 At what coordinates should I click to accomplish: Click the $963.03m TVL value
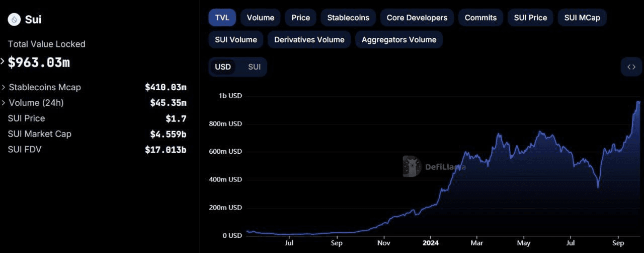pyautogui.click(x=39, y=62)
